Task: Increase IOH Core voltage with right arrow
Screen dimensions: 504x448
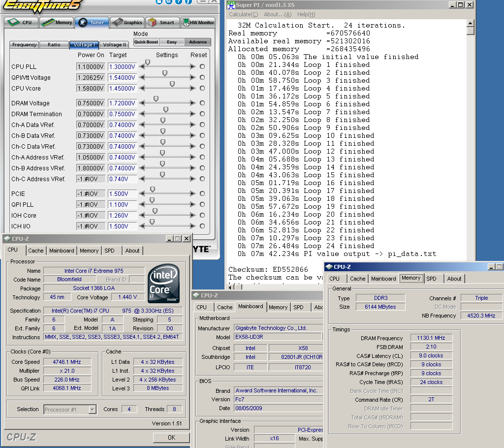Action: coord(193,215)
